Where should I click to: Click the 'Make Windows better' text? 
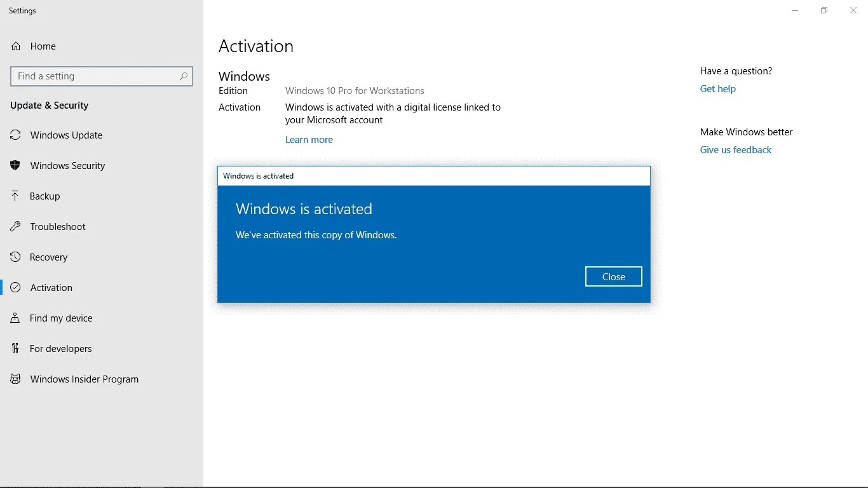[747, 132]
